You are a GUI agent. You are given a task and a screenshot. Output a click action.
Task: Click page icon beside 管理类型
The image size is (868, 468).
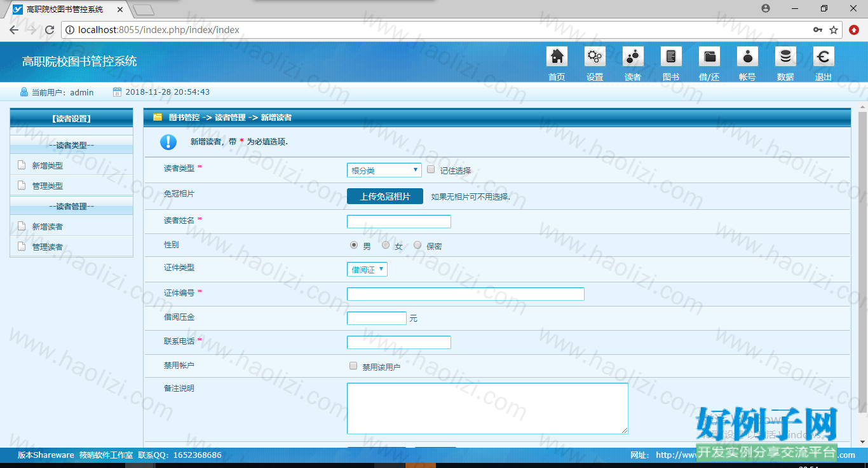pos(22,186)
